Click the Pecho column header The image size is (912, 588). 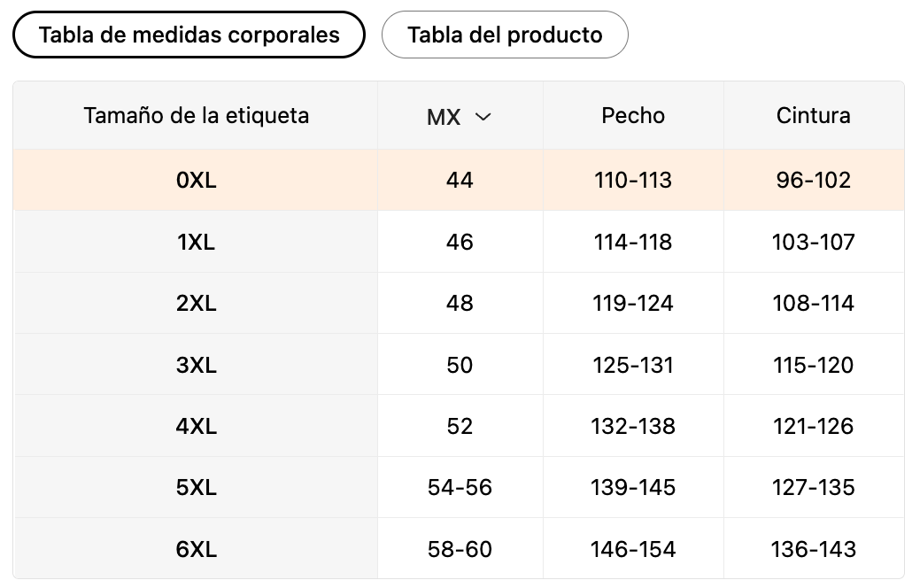click(633, 115)
